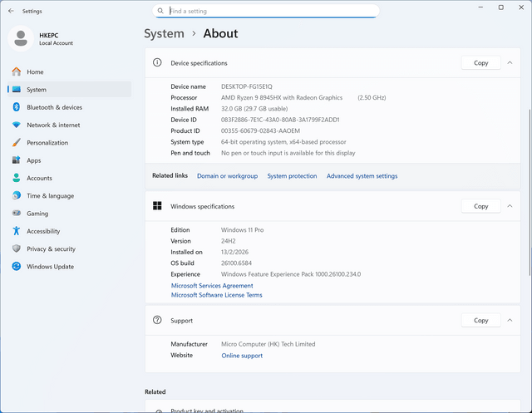The height and width of the screenshot is (413, 532).
Task: Copy the Support information
Action: click(480, 320)
